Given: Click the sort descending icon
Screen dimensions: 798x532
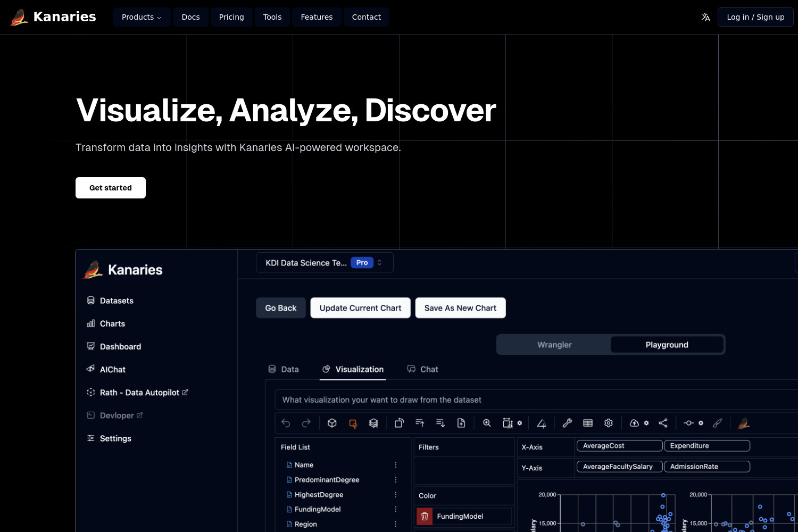Looking at the screenshot, I should coord(440,423).
